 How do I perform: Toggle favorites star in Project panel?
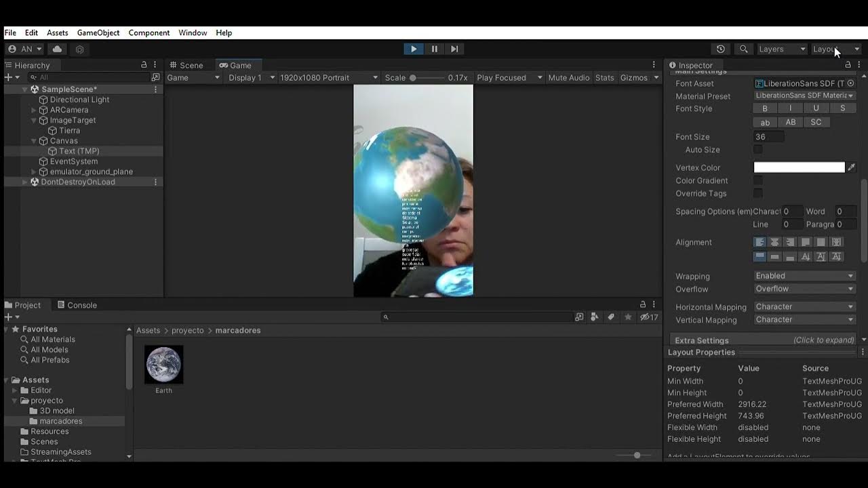coord(628,317)
